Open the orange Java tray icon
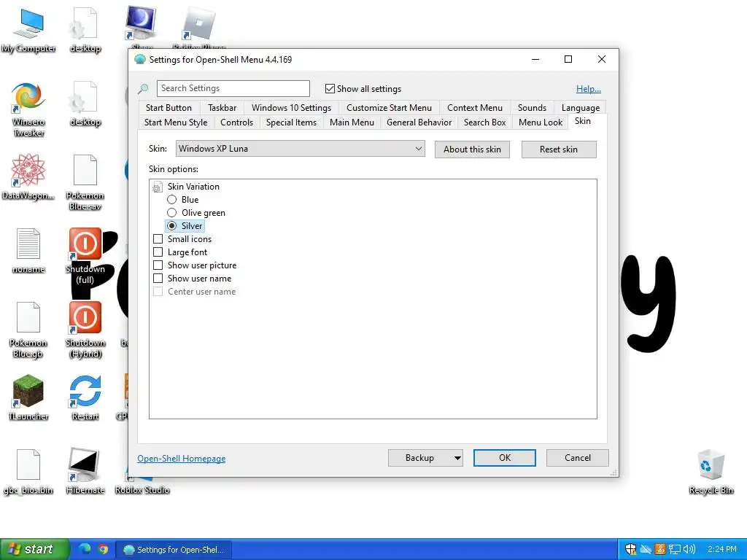This screenshot has width=747, height=560. (x=659, y=549)
